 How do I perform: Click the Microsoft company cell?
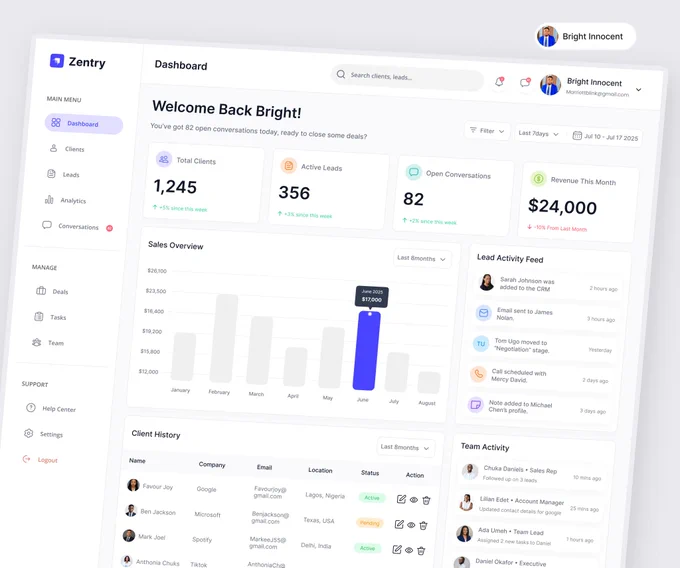(207, 514)
